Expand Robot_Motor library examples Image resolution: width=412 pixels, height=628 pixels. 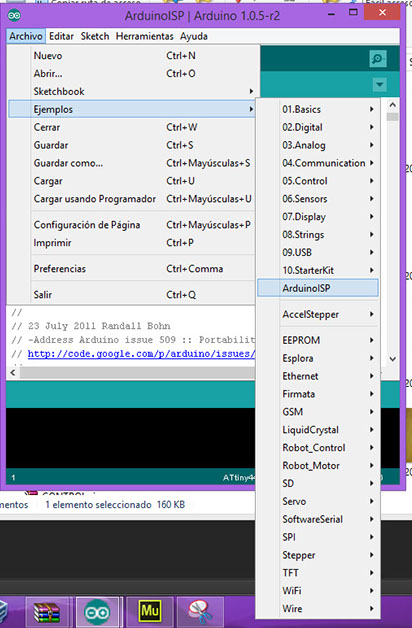318,466
